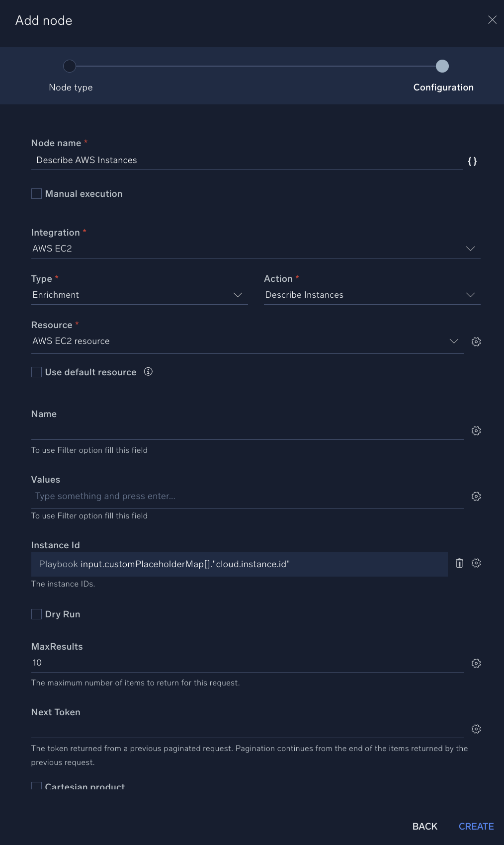
Task: View info tooltip beside Use default resource
Action: coord(148,372)
